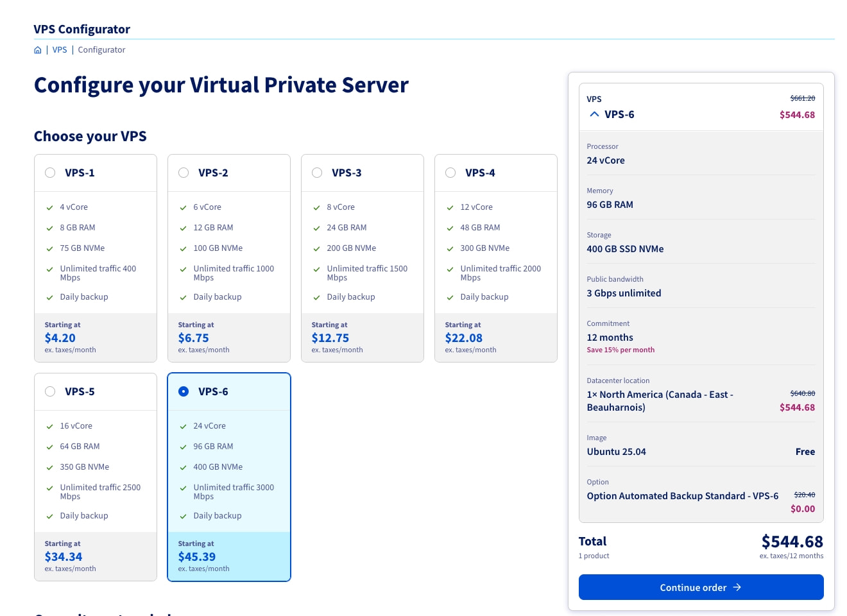Click the VPS-3 price $12.75

point(330,338)
